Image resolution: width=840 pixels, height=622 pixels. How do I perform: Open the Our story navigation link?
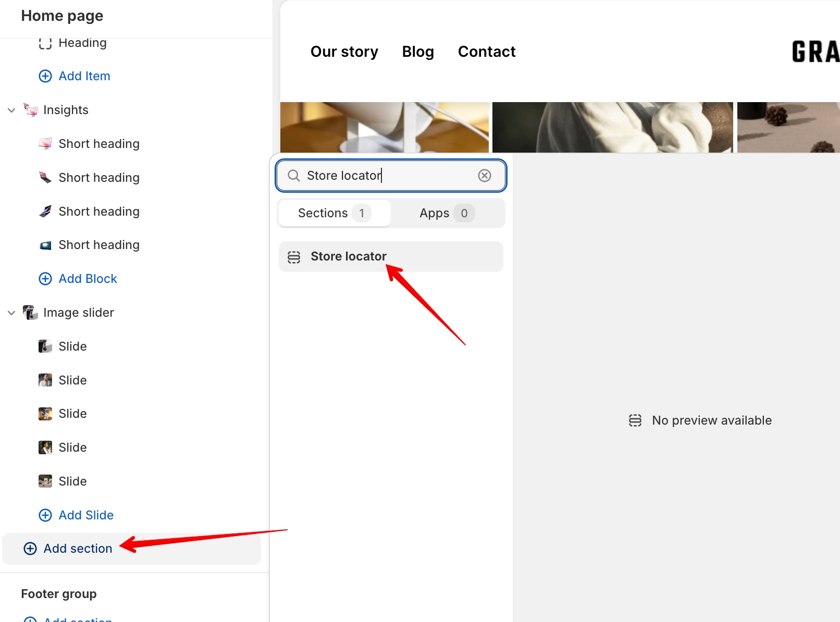click(x=344, y=52)
